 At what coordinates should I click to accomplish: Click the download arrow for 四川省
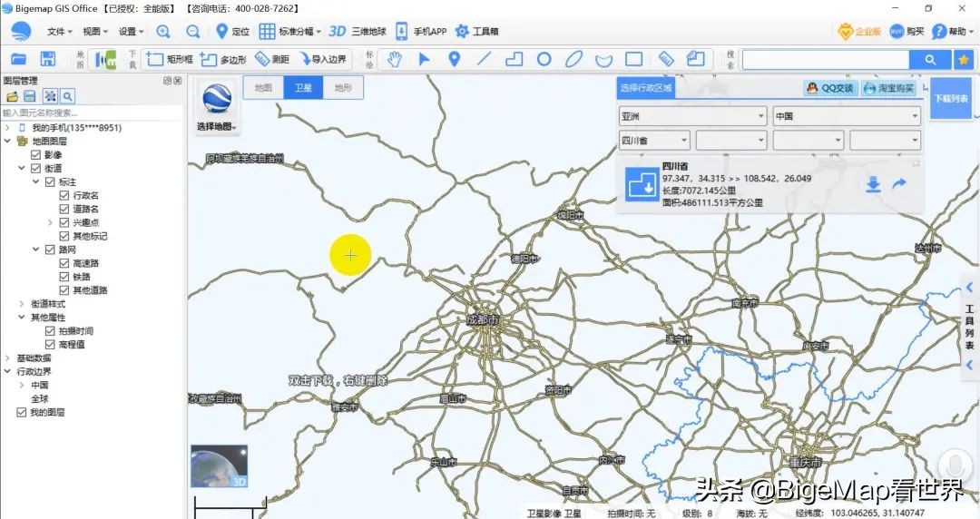point(873,185)
